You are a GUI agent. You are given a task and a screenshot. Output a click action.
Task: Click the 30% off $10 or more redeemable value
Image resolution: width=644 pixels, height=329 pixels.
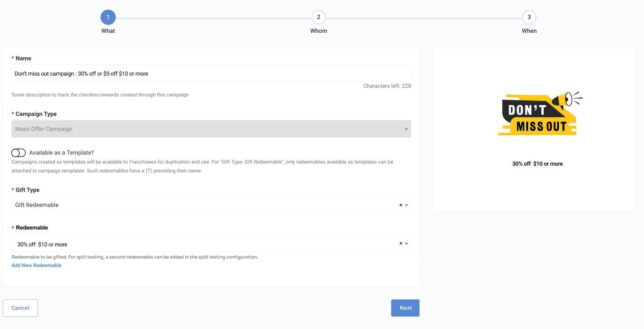click(x=42, y=245)
